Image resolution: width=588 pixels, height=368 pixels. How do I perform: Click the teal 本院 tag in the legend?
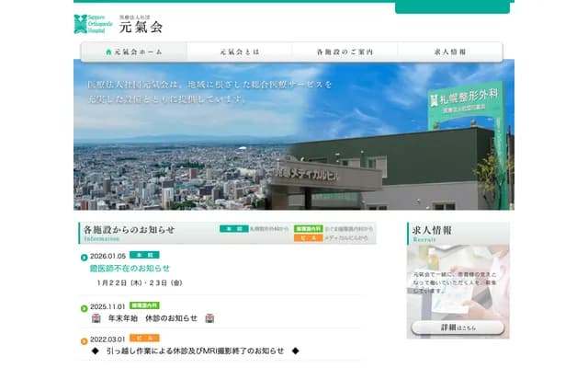(234, 229)
